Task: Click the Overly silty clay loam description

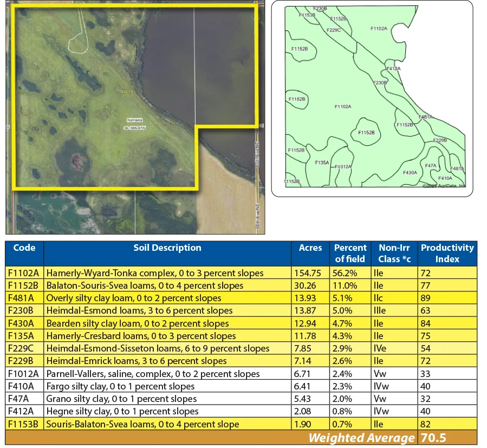Action: (134, 298)
